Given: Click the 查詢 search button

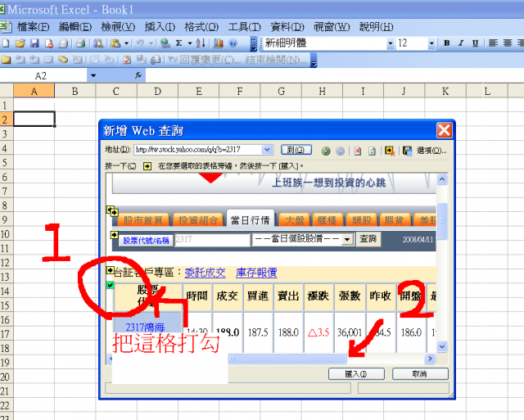Looking at the screenshot, I should pyautogui.click(x=368, y=239).
